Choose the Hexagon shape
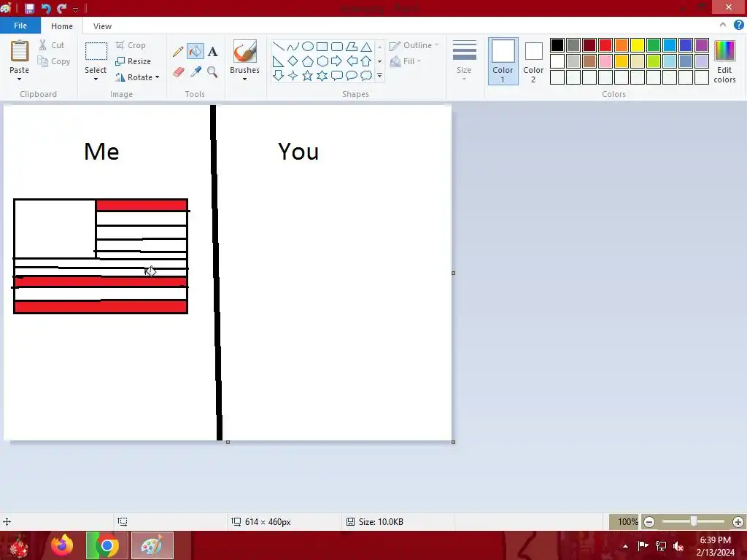747x560 pixels. [322, 61]
